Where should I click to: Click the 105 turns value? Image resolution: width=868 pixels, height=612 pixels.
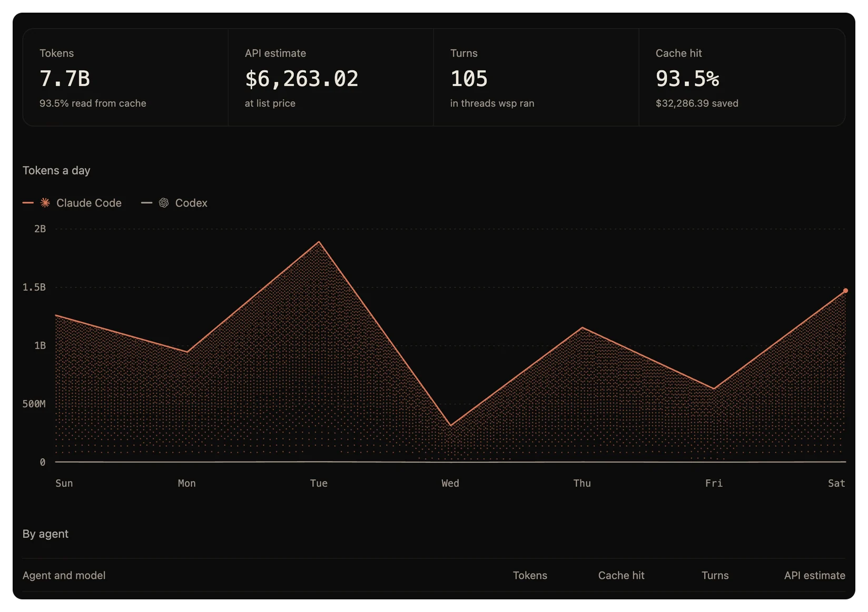coord(469,78)
